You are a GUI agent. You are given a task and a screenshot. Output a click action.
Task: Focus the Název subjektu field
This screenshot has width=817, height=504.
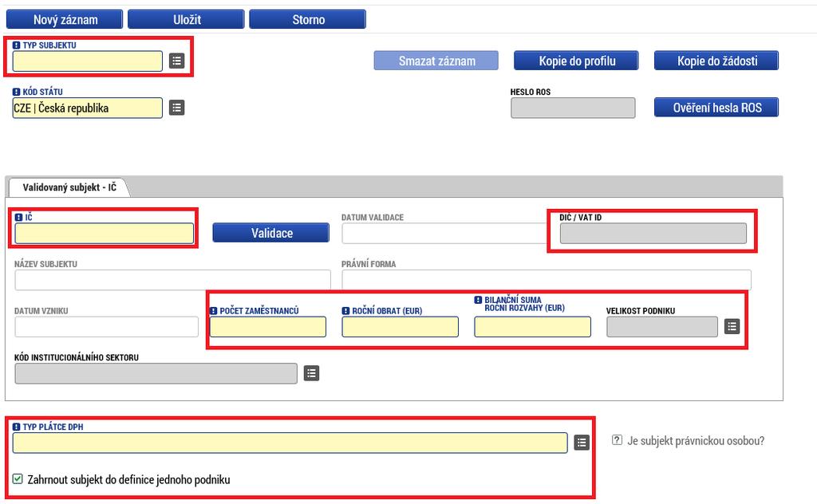[172, 280]
